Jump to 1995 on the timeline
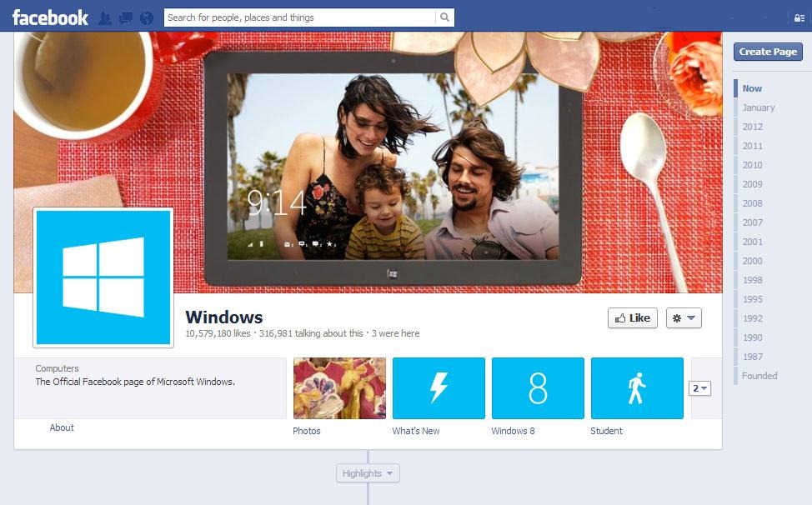The width and height of the screenshot is (812, 505). (x=753, y=299)
